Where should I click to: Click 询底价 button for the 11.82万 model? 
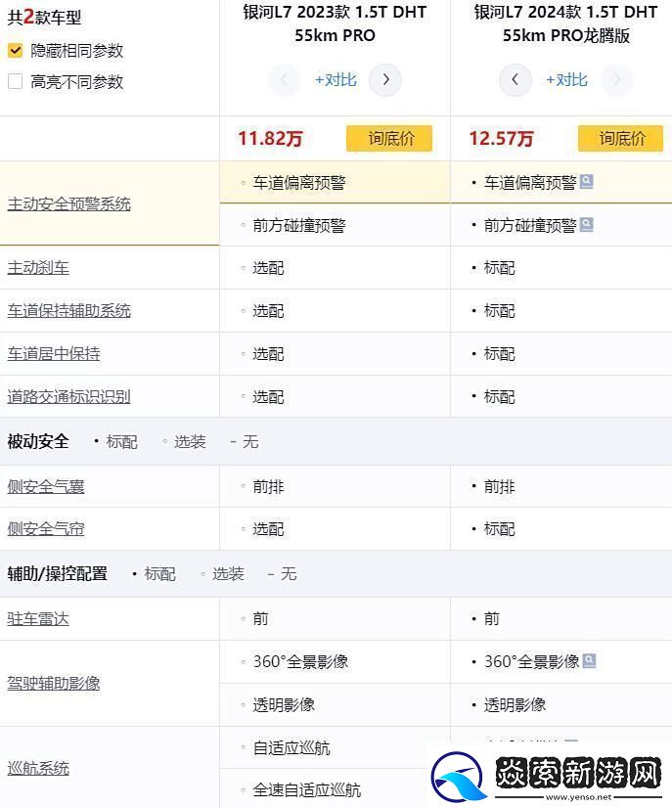point(388,139)
